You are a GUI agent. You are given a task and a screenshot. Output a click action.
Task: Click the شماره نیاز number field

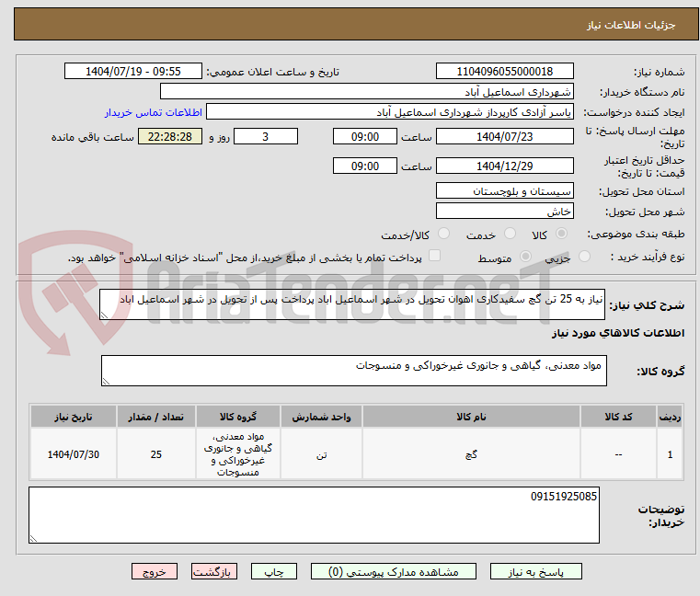(x=504, y=72)
